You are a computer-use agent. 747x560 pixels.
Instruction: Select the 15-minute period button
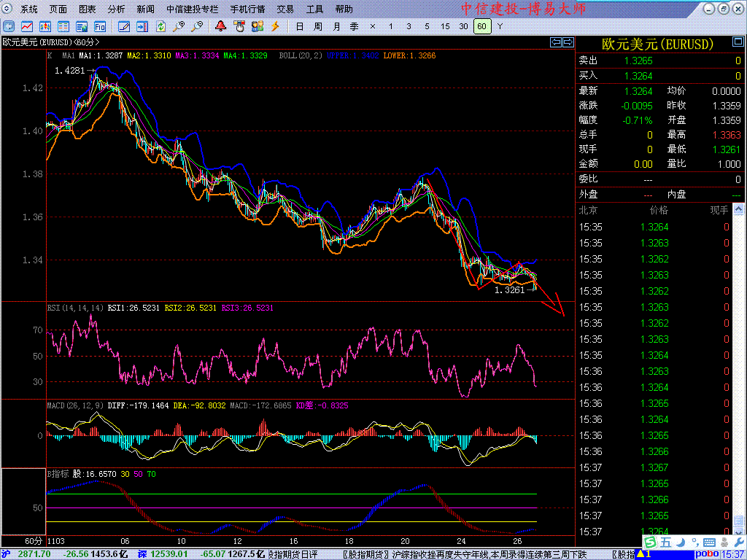click(445, 27)
